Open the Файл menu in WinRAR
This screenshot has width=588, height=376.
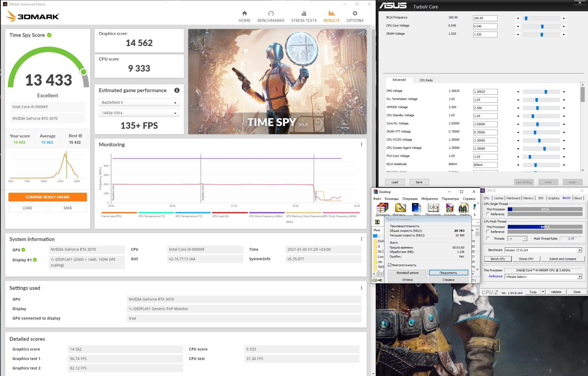click(x=377, y=199)
